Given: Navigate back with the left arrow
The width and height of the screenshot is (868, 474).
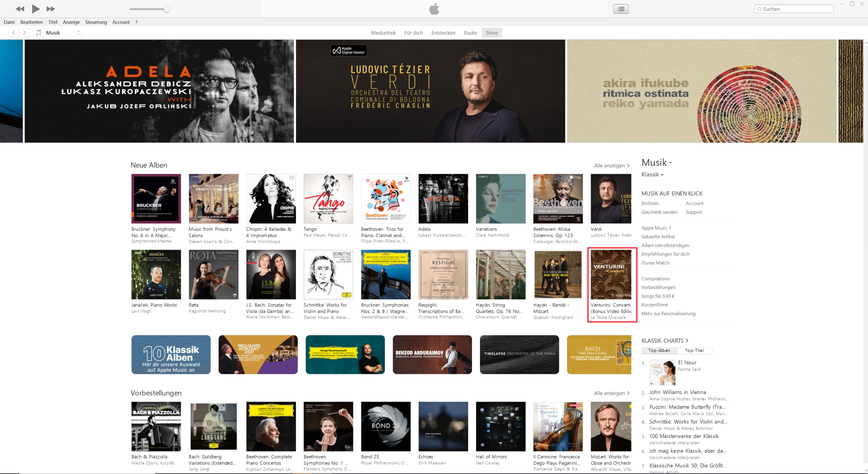Looking at the screenshot, I should [14, 33].
